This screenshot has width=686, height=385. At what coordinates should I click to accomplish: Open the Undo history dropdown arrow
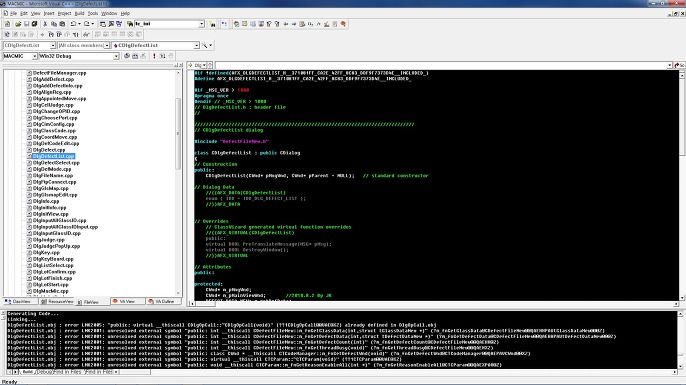tap(79, 24)
